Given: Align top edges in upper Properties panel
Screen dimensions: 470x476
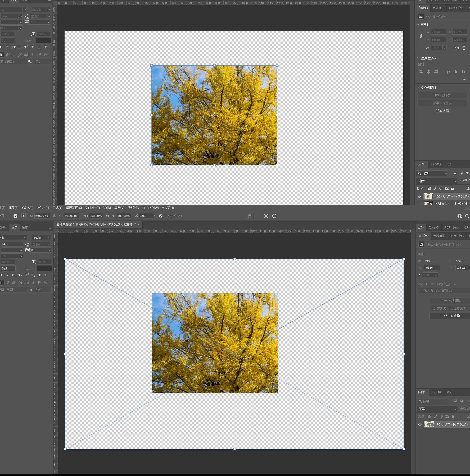Looking at the screenshot, I should (x=448, y=72).
